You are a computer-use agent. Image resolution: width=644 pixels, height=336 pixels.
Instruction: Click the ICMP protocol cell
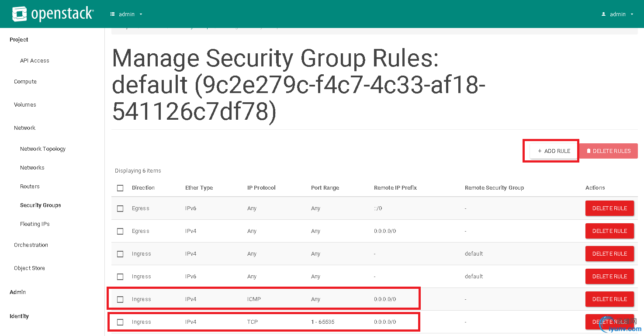point(254,299)
